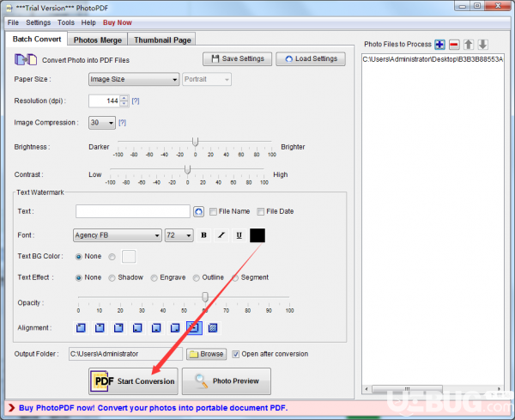Select custom Text BG Color radio button
Viewport: 515px width, 420px height.
[112, 257]
